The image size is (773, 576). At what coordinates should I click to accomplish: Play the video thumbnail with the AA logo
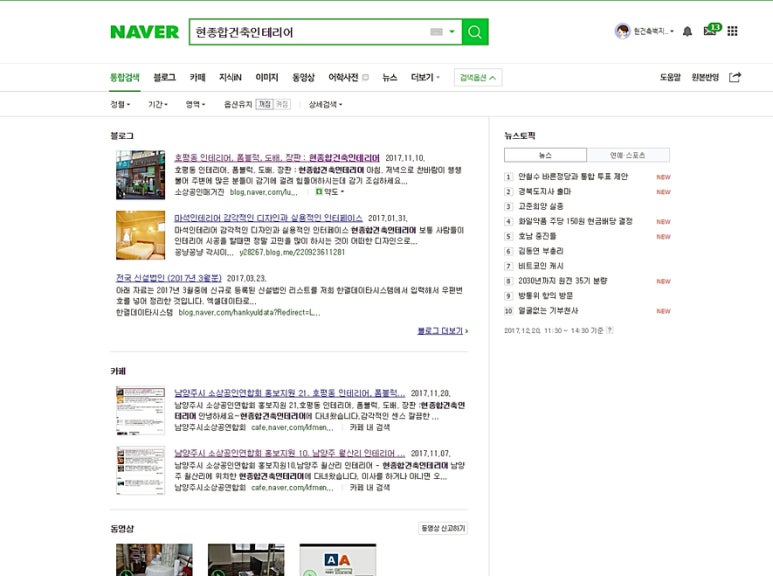[338, 560]
